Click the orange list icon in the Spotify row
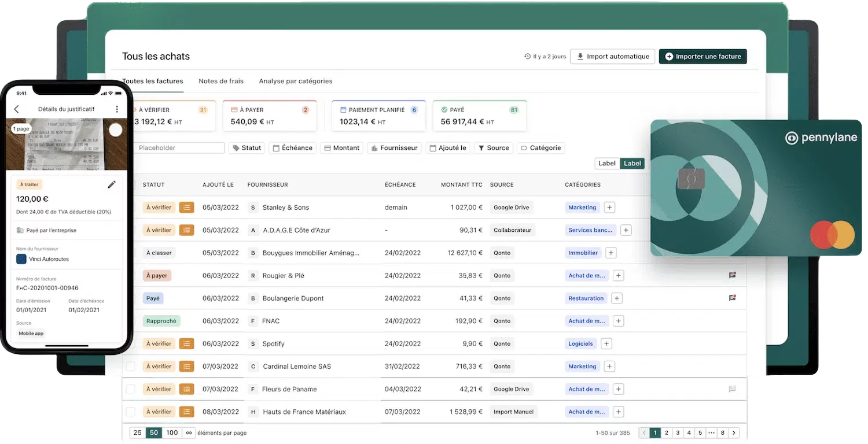868x444 pixels. (186, 343)
